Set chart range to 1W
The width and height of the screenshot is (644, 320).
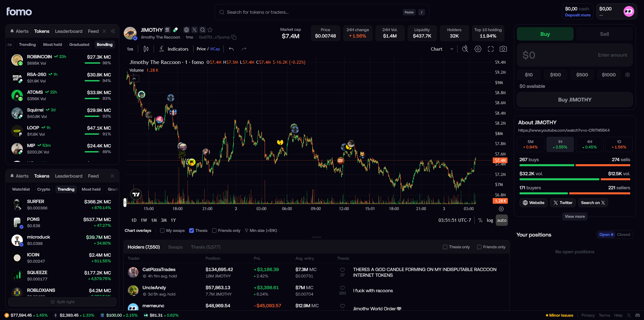[144, 220]
